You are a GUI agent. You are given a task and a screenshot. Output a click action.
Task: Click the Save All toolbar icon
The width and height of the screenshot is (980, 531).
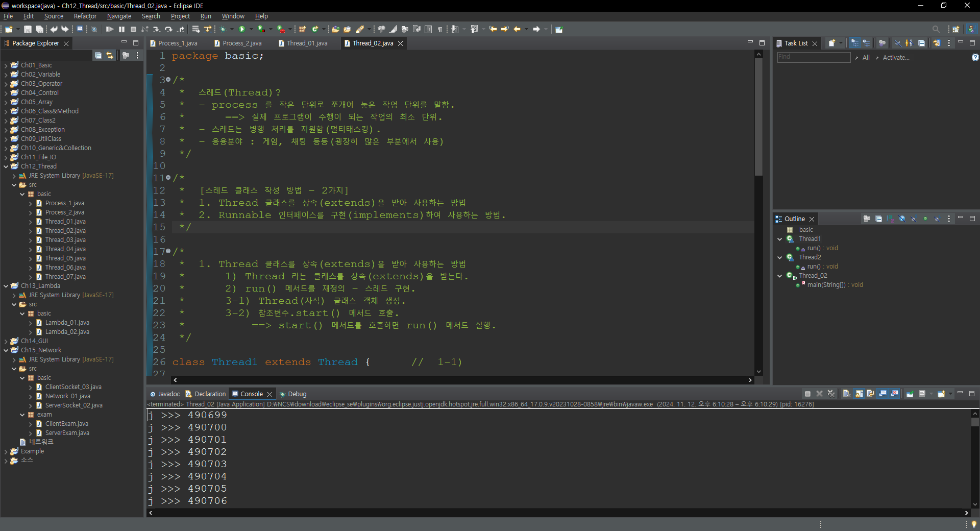click(x=39, y=30)
